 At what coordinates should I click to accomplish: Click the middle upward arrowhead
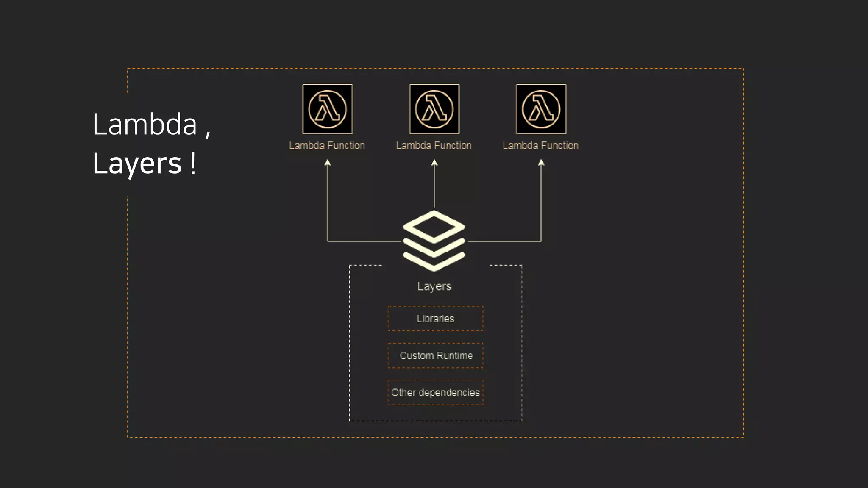click(x=434, y=163)
